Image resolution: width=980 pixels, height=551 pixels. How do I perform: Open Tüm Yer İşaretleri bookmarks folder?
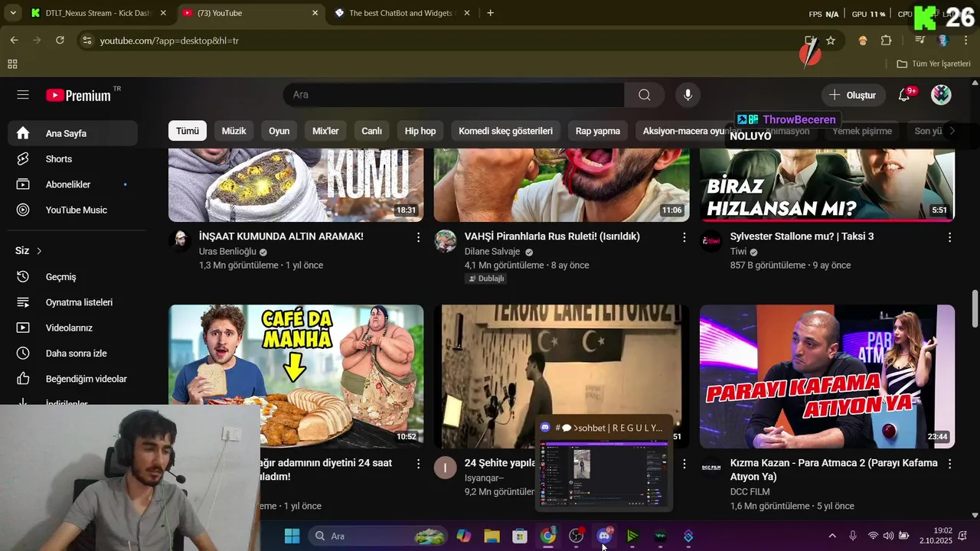933,64
